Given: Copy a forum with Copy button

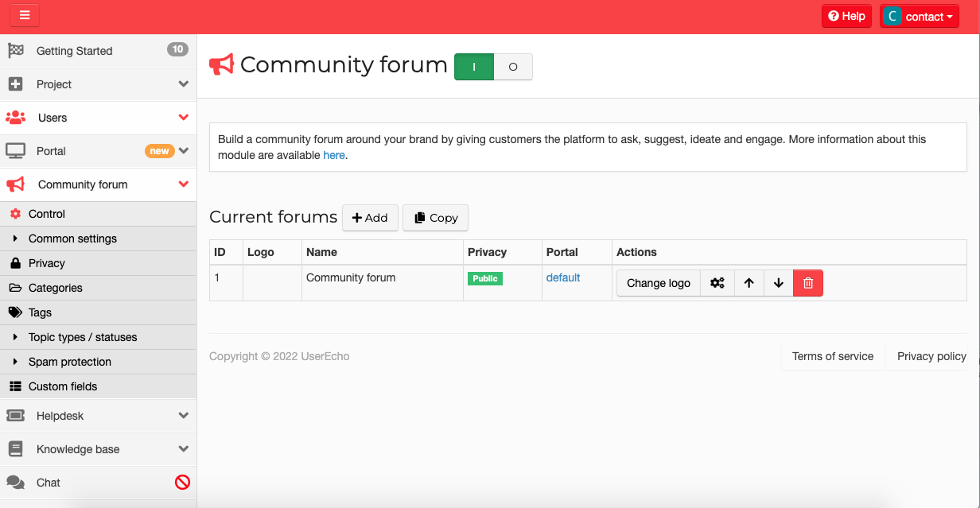Looking at the screenshot, I should [x=436, y=218].
